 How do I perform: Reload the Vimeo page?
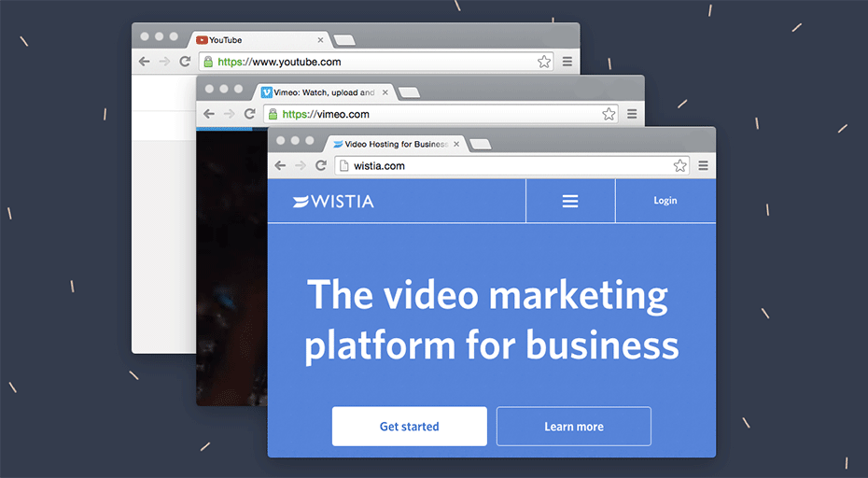(x=249, y=114)
